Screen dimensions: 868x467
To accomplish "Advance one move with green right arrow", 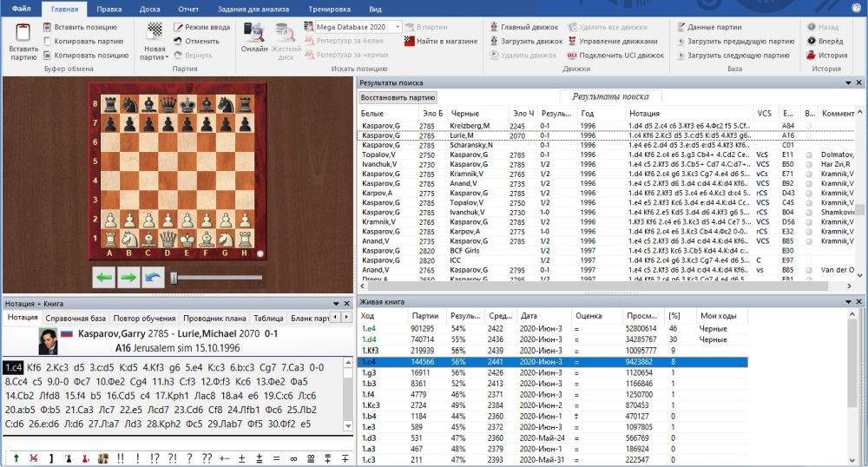I will 128,277.
